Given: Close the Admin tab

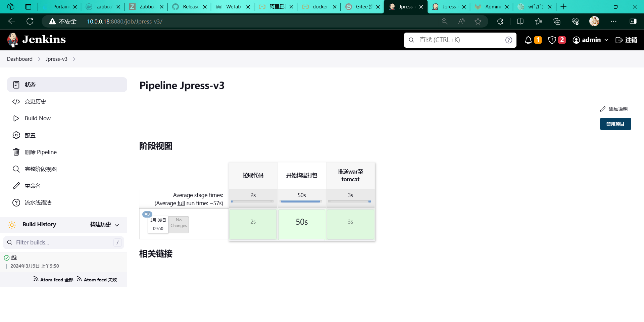Looking at the screenshot, I should tap(507, 7).
